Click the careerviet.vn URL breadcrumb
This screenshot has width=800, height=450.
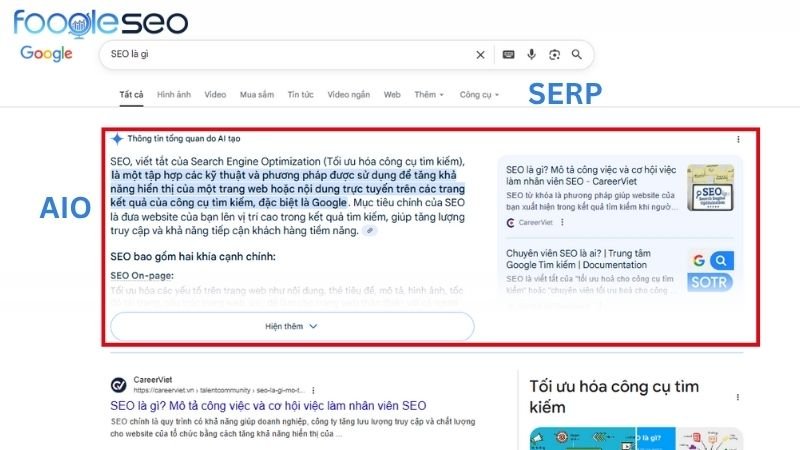click(218, 390)
